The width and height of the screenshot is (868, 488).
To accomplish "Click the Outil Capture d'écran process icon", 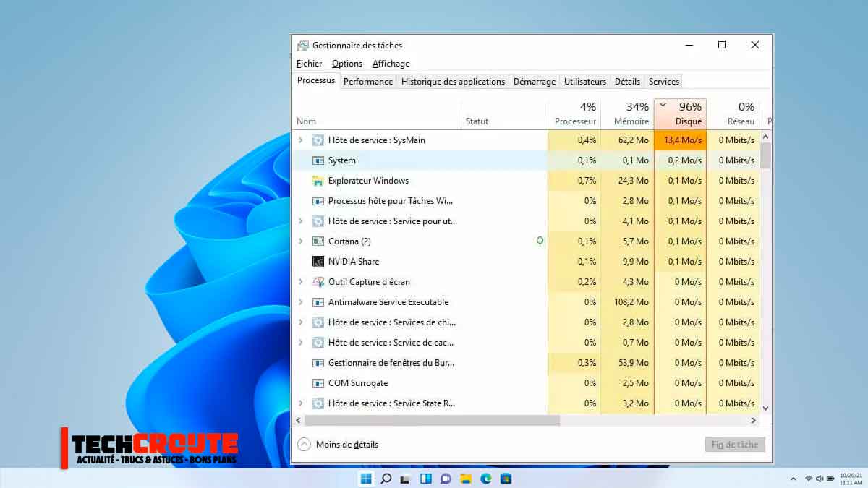I will coord(318,282).
